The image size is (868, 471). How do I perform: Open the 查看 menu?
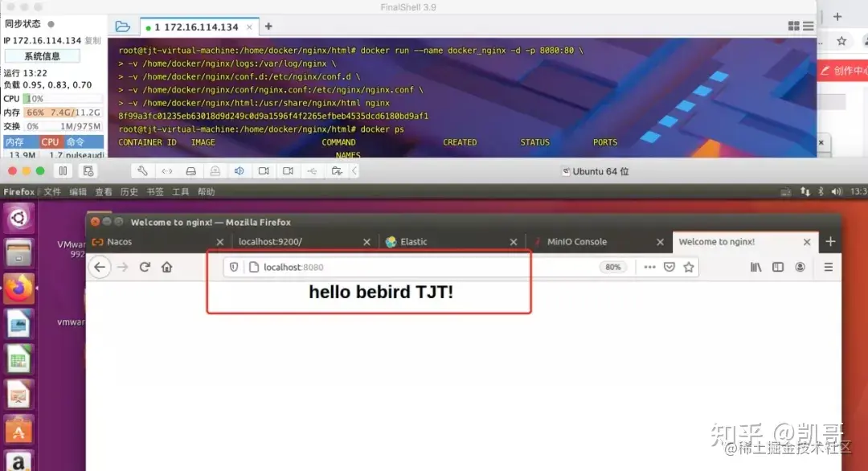[x=104, y=191]
